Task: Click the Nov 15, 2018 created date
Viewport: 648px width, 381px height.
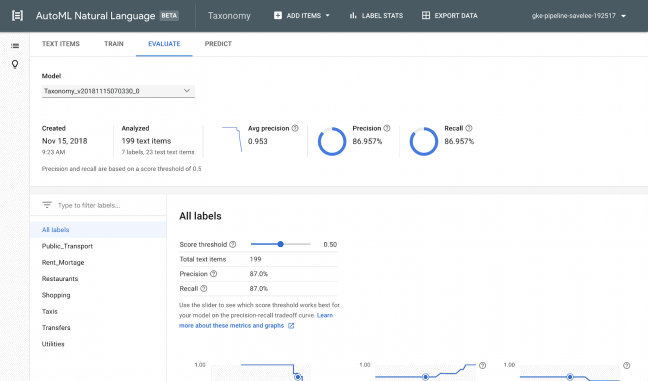Action: pyautogui.click(x=64, y=141)
